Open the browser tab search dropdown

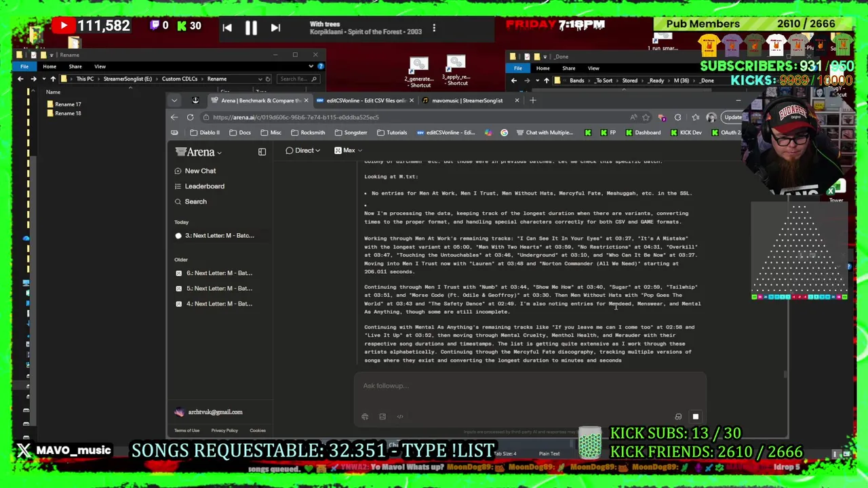[x=174, y=100]
